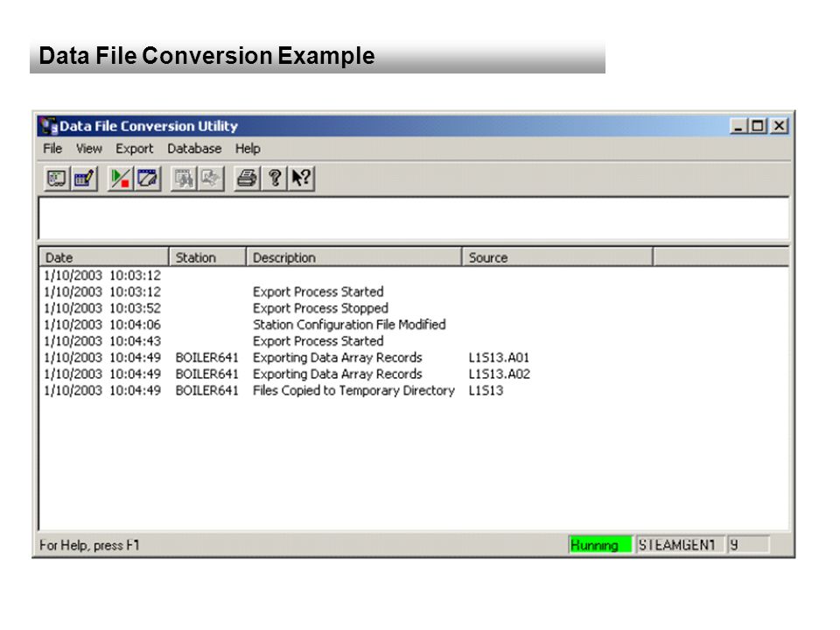
Task: Click the date '1/10/2003 10:04:06'
Action: (102, 325)
